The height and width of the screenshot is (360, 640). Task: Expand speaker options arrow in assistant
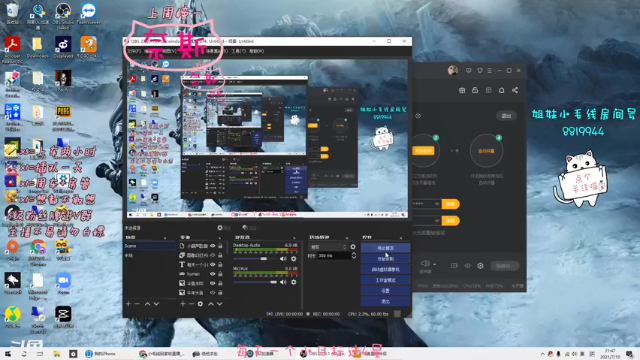435,264
